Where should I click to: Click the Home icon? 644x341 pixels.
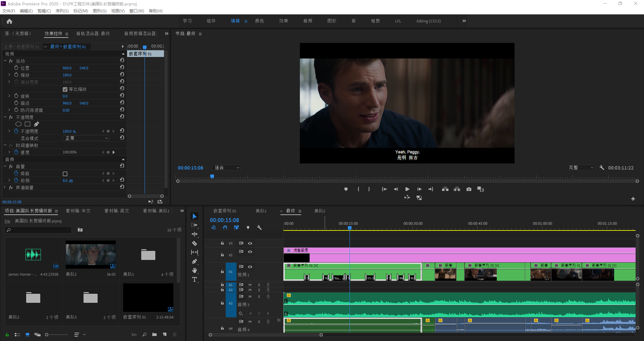[9, 21]
